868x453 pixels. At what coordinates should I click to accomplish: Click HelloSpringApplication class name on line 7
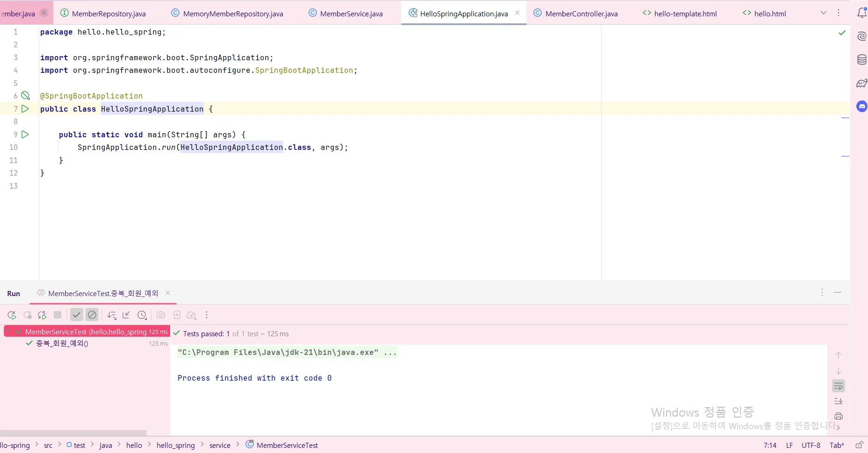[x=152, y=109]
